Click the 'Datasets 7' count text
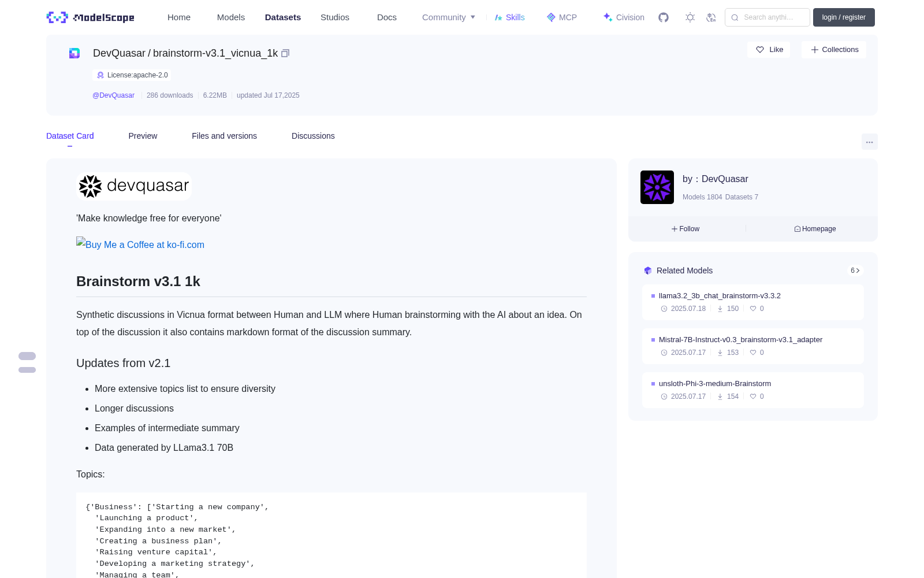This screenshot has width=924, height=578. 742,197
